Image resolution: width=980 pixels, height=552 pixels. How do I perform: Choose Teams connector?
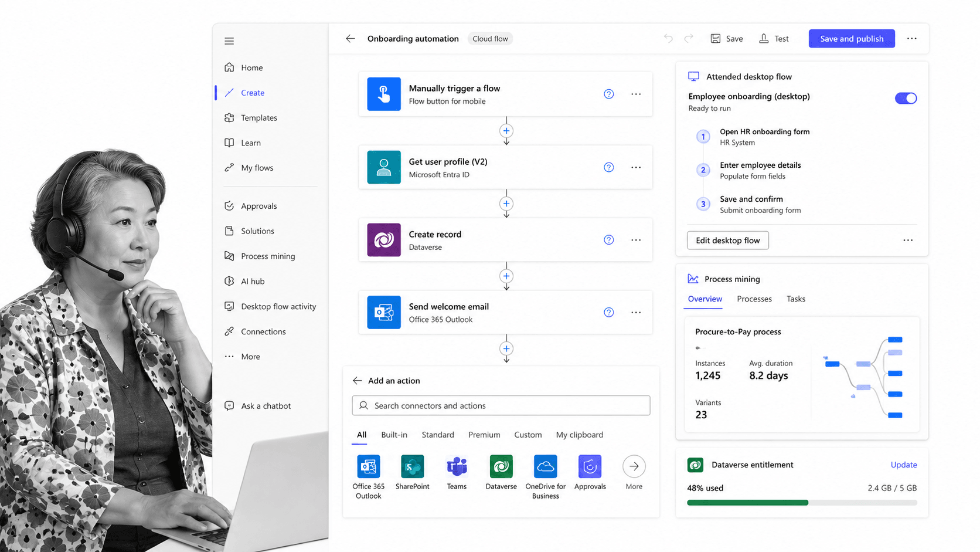click(x=457, y=473)
